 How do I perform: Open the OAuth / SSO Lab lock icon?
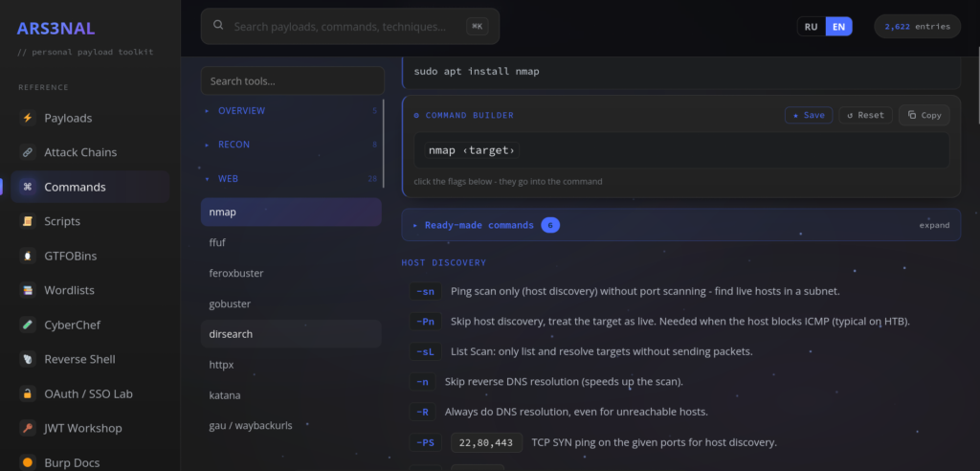tap(28, 393)
